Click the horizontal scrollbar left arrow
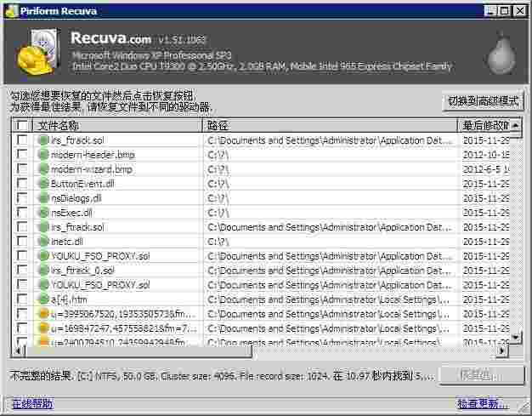Image resolution: width=532 pixels, height=416 pixels. (x=18, y=350)
